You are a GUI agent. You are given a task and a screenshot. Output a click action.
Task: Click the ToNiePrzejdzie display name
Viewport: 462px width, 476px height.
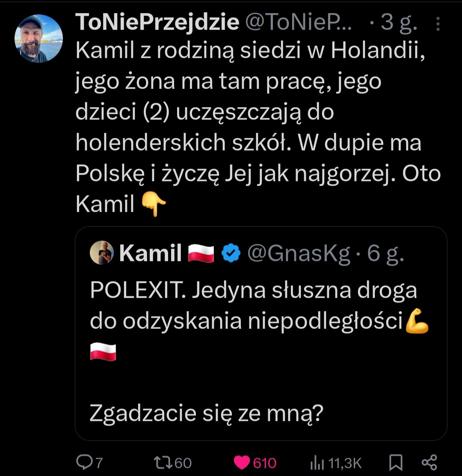[157, 22]
